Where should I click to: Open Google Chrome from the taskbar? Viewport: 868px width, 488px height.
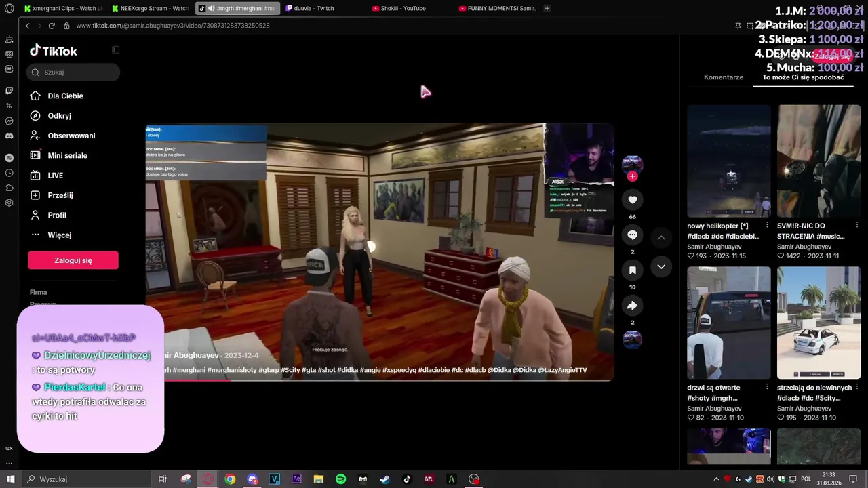pyautogui.click(x=231, y=479)
